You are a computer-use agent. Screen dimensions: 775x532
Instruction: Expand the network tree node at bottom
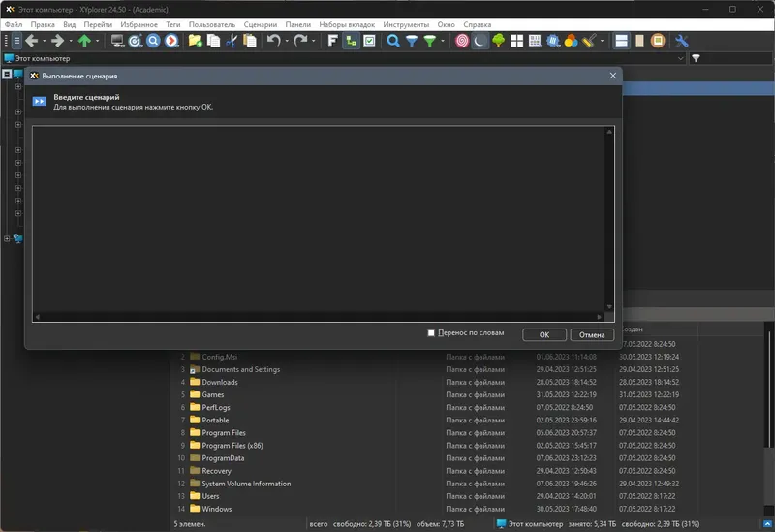click(7, 238)
